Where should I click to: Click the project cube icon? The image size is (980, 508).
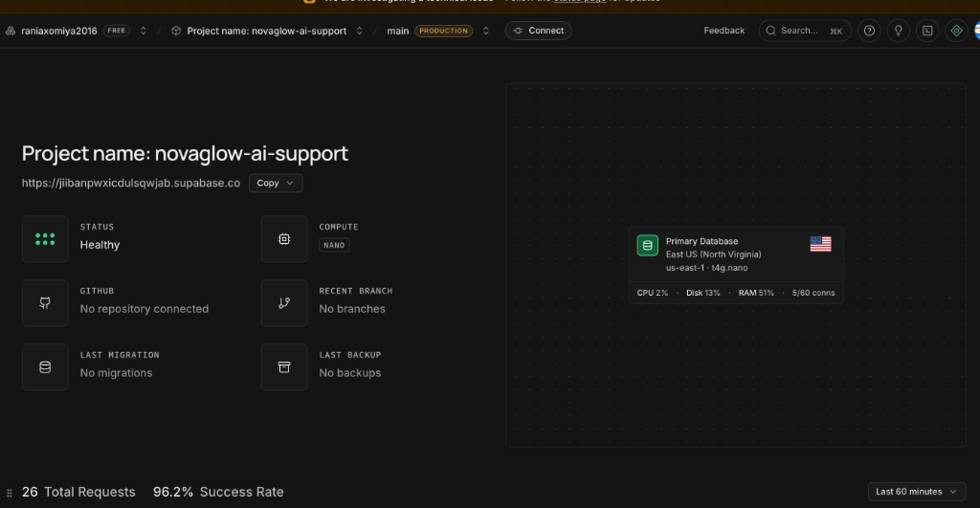coord(176,31)
